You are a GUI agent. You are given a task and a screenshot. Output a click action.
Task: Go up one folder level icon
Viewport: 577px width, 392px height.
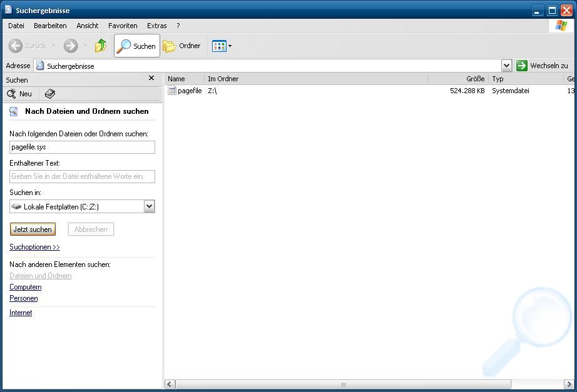pyautogui.click(x=101, y=46)
